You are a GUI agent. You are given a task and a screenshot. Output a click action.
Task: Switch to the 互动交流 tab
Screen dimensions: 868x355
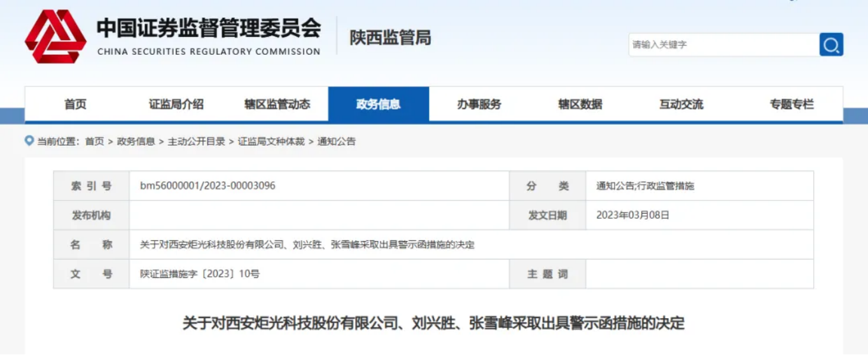coord(682,104)
